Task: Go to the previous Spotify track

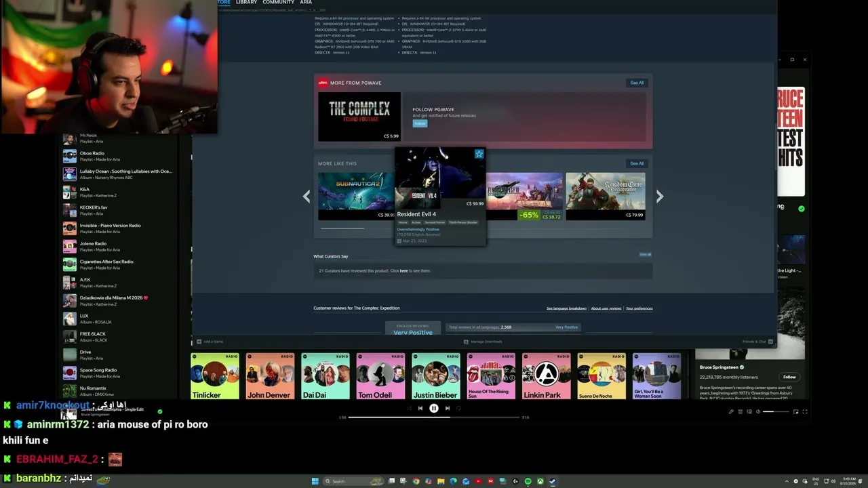Action: click(420, 408)
